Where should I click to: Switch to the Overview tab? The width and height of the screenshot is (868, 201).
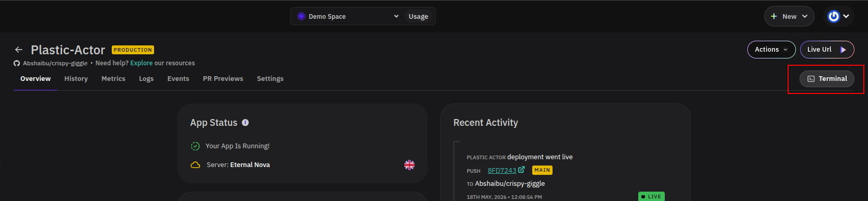(36, 79)
